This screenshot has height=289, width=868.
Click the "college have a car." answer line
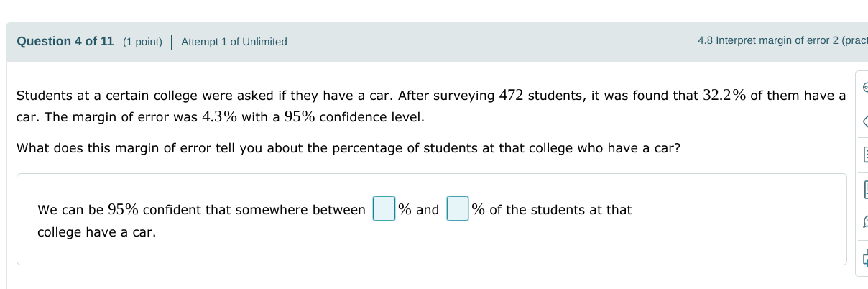(x=96, y=232)
